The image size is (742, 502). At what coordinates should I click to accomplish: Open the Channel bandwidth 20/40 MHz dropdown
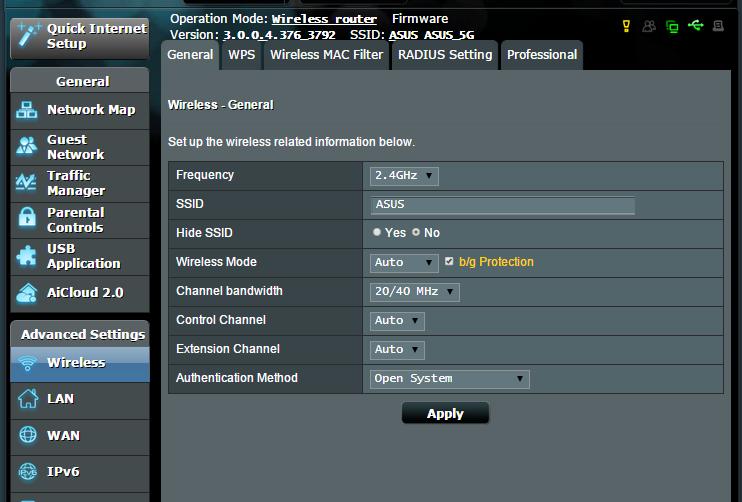415,291
